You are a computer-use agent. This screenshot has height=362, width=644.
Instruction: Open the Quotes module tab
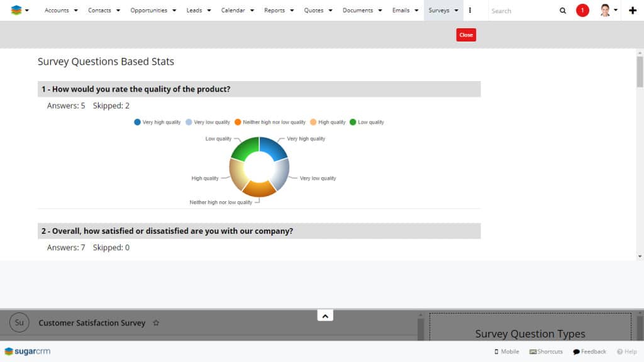pos(314,10)
